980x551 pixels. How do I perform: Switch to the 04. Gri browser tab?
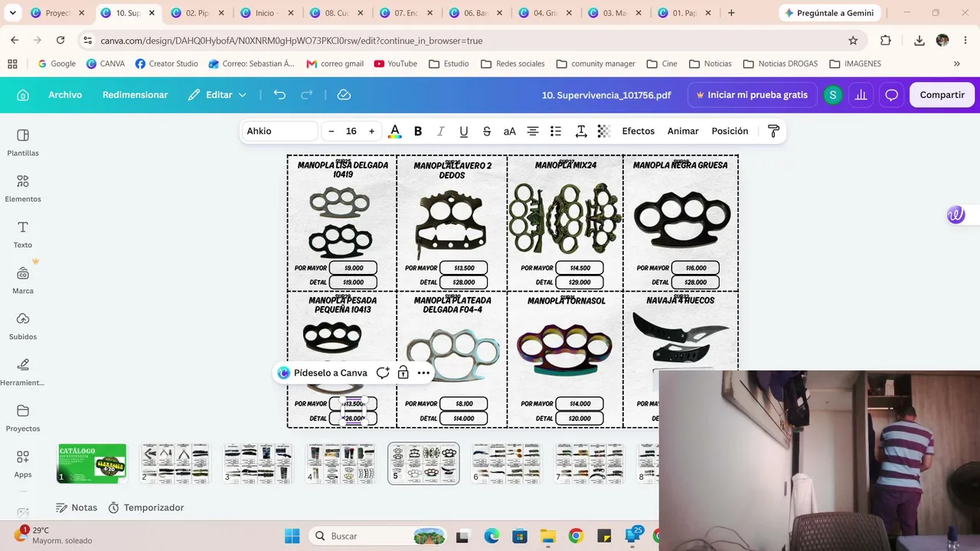[546, 13]
